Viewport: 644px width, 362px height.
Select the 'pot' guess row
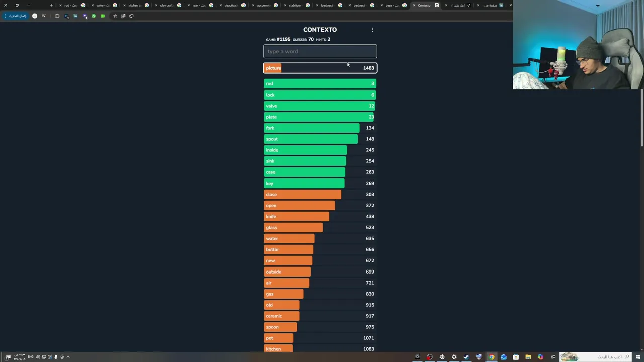coord(320,338)
